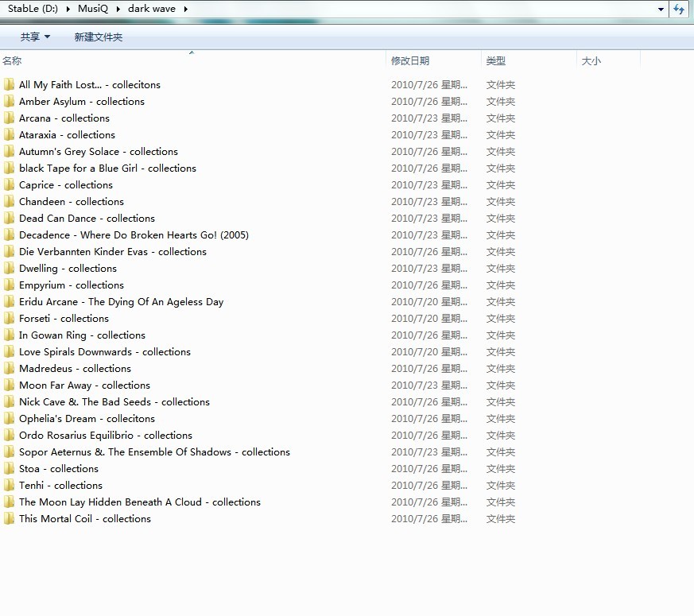This screenshot has height=616, width=694.
Task: Click 'Dead Can Dance - collections' name text
Action: coord(87,218)
